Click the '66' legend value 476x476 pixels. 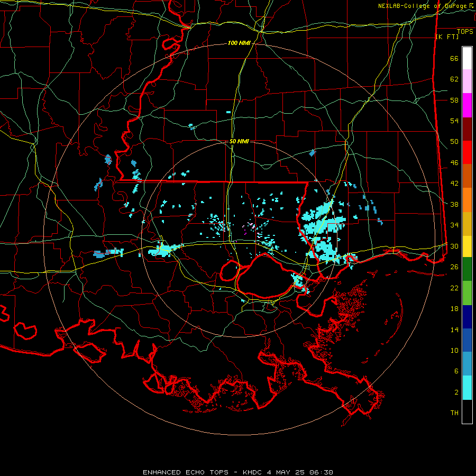click(x=454, y=59)
